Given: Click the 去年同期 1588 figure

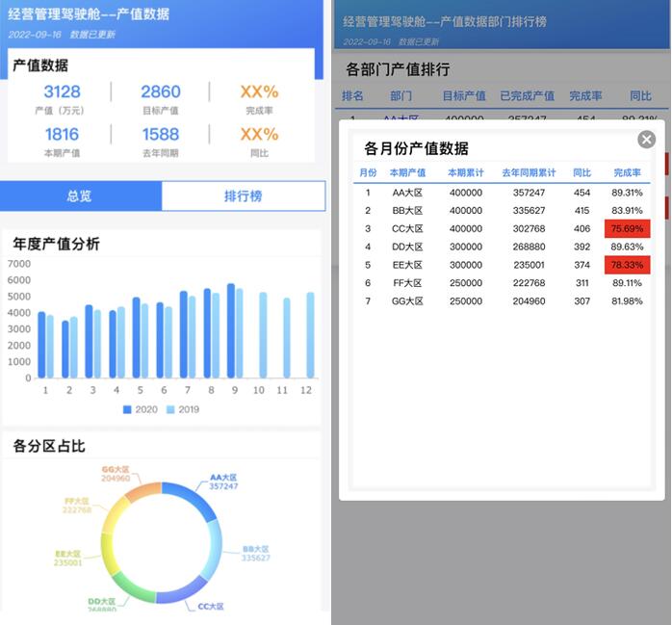Looking at the screenshot, I should 160,135.
